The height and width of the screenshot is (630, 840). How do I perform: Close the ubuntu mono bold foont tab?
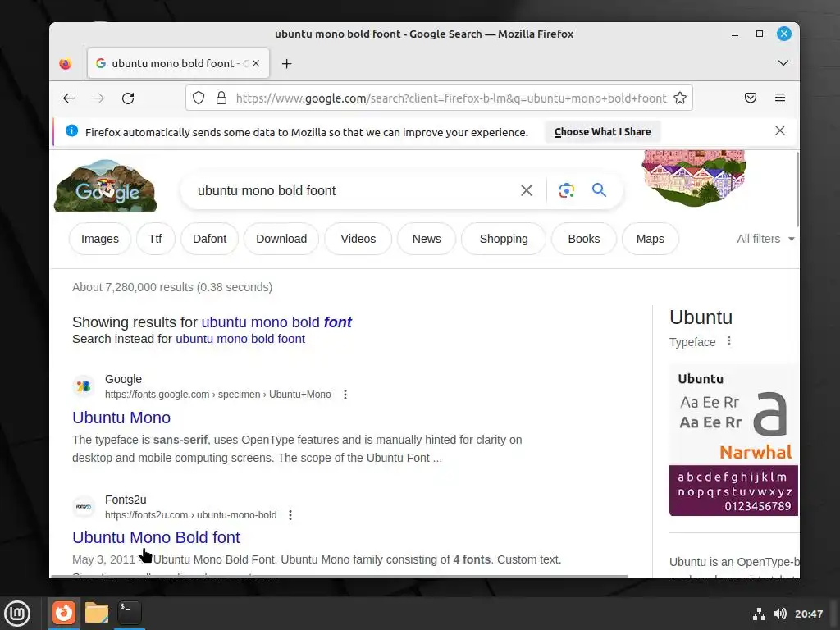[256, 63]
